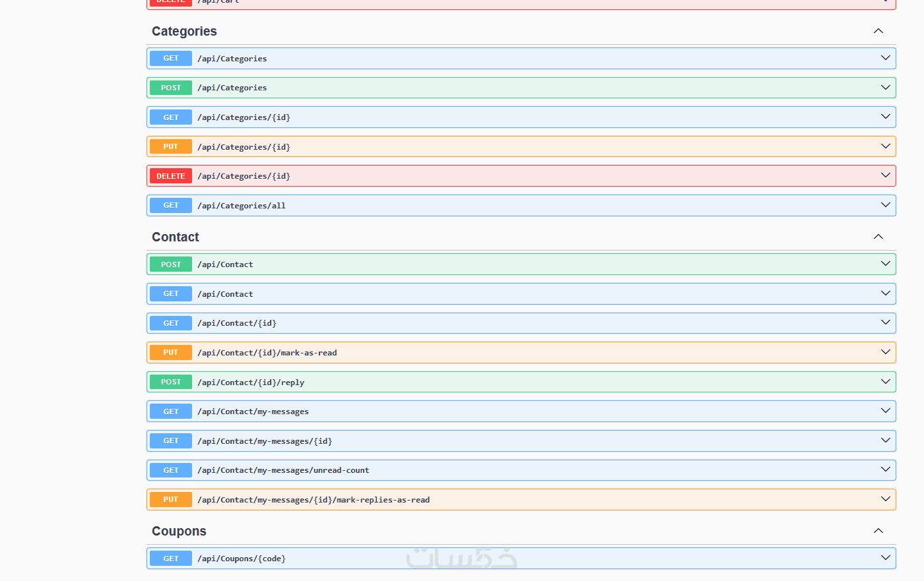Expand mark-replies-as-read row arrow
The height and width of the screenshot is (581, 924).
point(886,499)
